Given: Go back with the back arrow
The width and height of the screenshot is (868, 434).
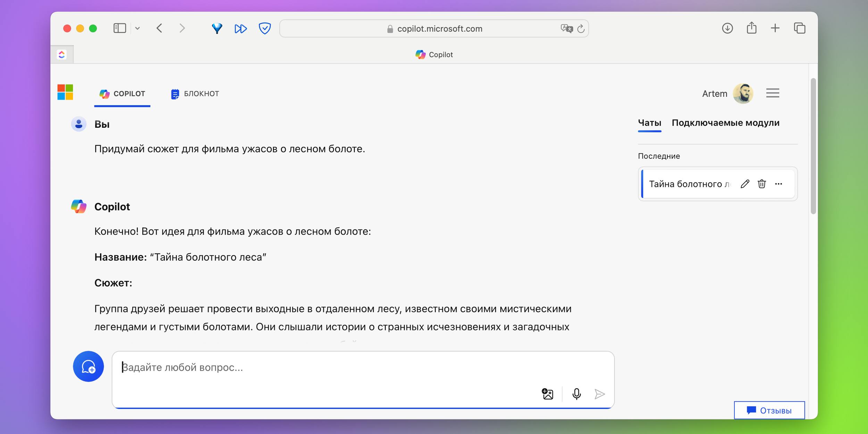Looking at the screenshot, I should (x=159, y=28).
